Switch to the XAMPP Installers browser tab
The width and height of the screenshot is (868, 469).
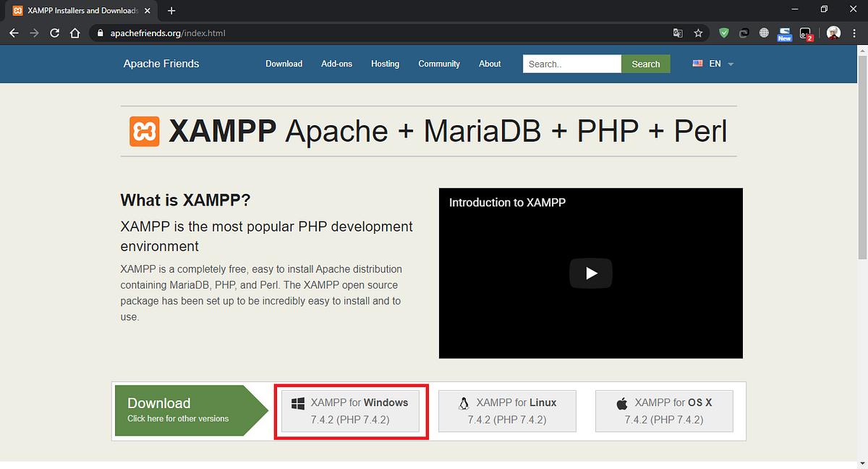point(80,10)
